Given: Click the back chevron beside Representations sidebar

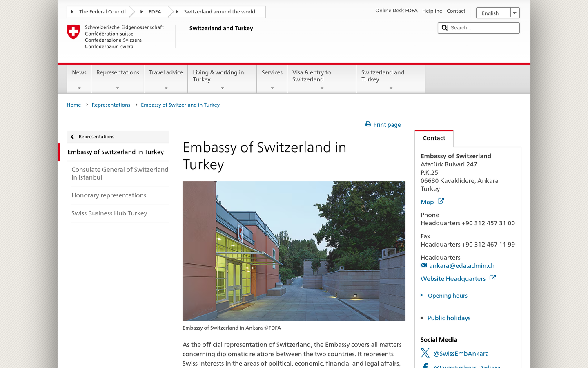Looking at the screenshot, I should click(72, 137).
